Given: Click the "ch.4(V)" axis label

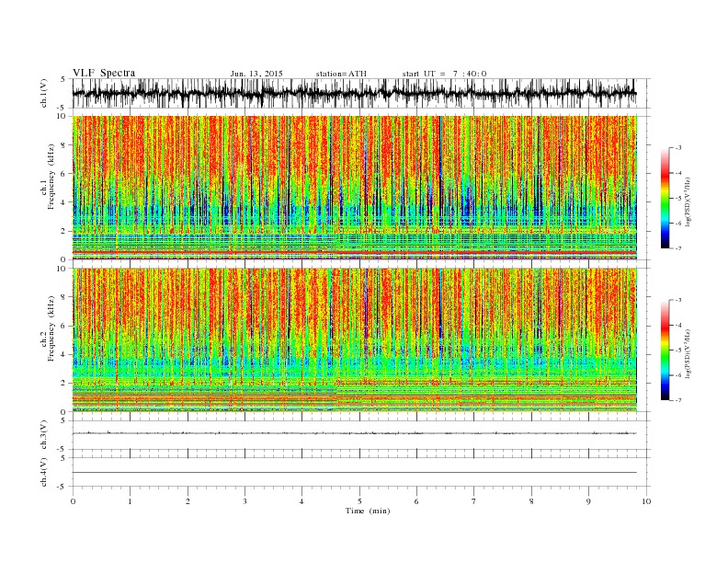Looking at the screenshot, I should [44, 472].
